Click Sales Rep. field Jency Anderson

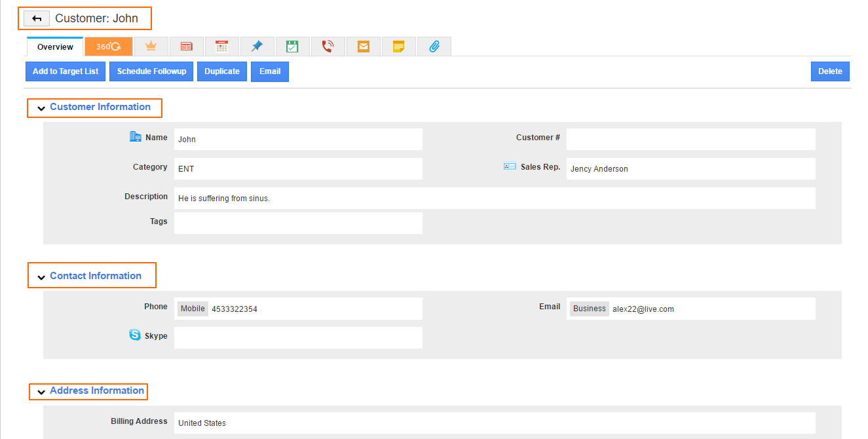click(691, 168)
